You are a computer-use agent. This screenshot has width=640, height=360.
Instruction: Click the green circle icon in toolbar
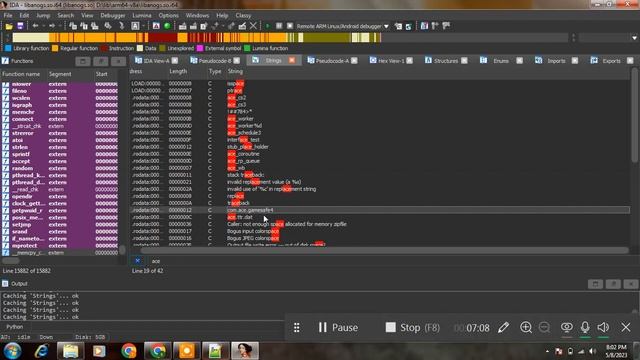[167, 26]
